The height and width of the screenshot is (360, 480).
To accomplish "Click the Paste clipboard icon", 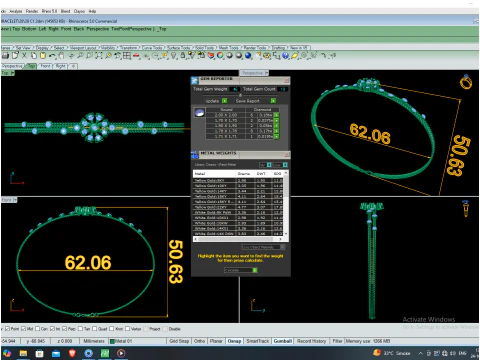I will pyautogui.click(x=43, y=56).
